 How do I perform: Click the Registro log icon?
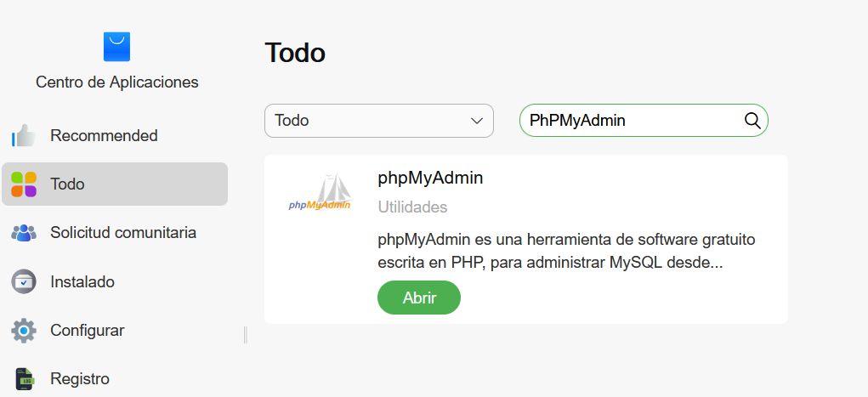click(x=24, y=378)
